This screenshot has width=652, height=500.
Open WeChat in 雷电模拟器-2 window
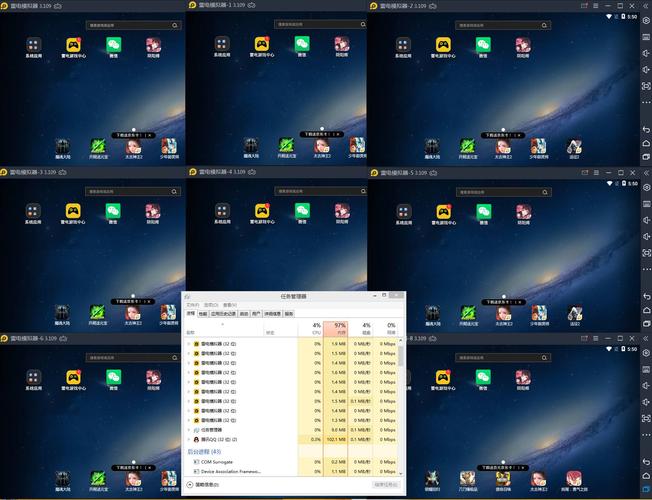tap(483, 45)
